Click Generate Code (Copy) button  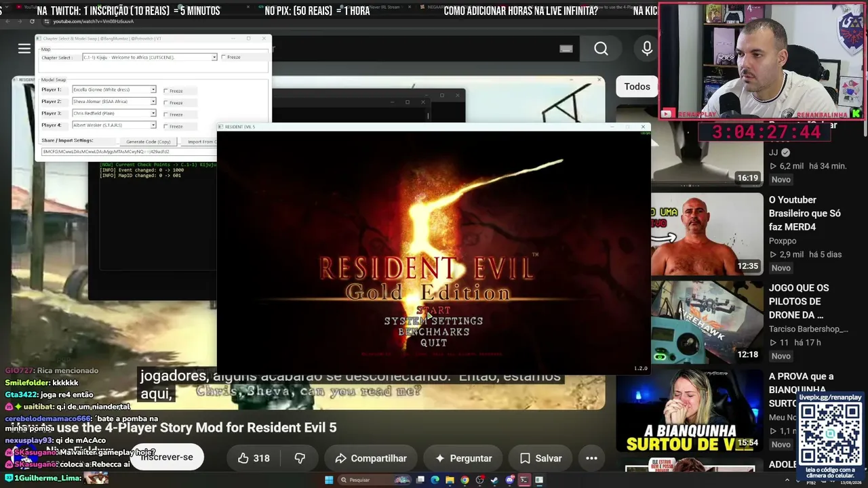pos(149,142)
